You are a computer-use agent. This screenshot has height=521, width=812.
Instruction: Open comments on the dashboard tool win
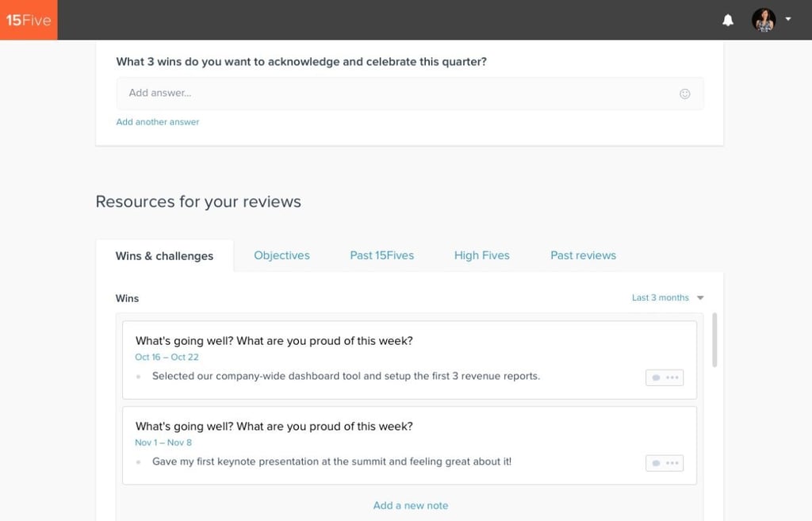pyautogui.click(x=655, y=377)
